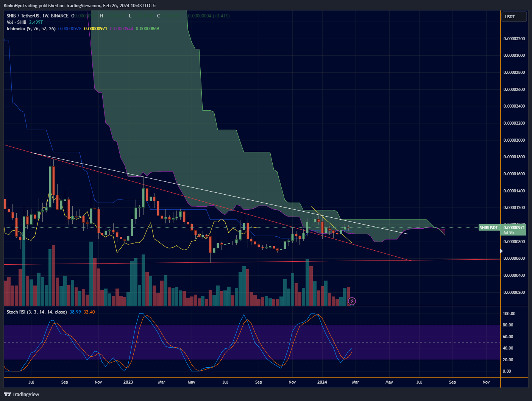This screenshot has height=401, width=532.
Task: Select the SHIB / TetherUS, 1W, BINANCE title
Action: click(x=37, y=16)
